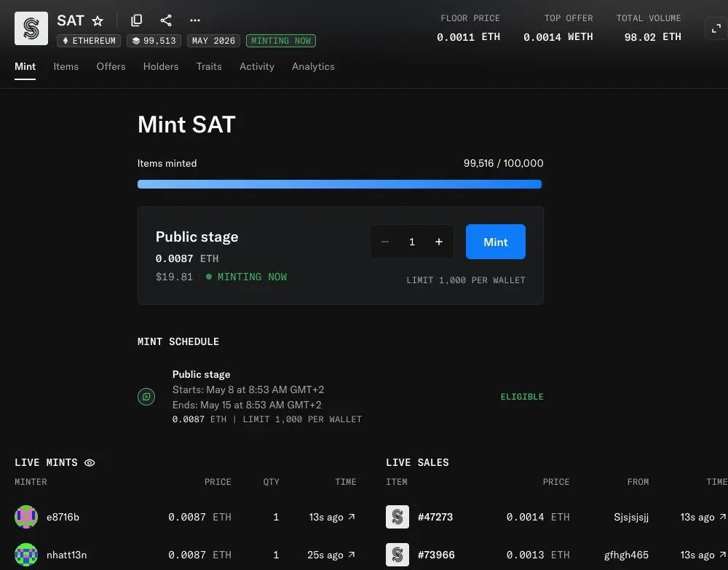This screenshot has width=728, height=570.
Task: Open transaction arrow for #73966 sale
Action: pyautogui.click(x=722, y=555)
